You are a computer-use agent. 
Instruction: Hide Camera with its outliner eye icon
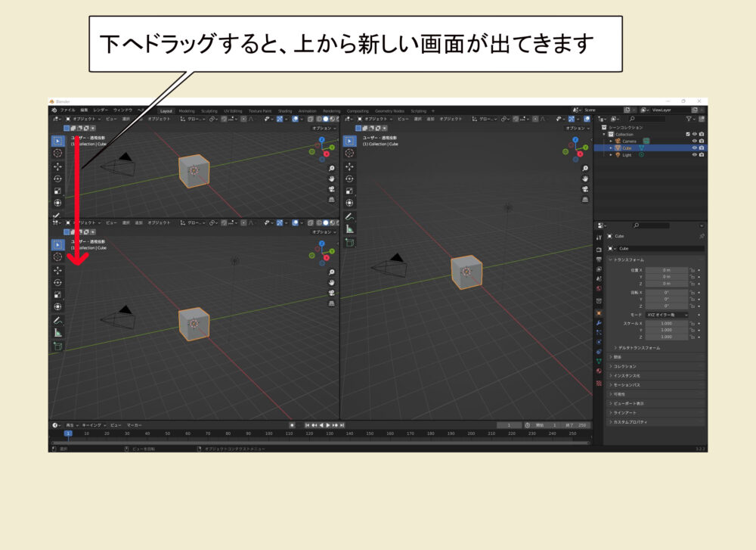point(694,141)
